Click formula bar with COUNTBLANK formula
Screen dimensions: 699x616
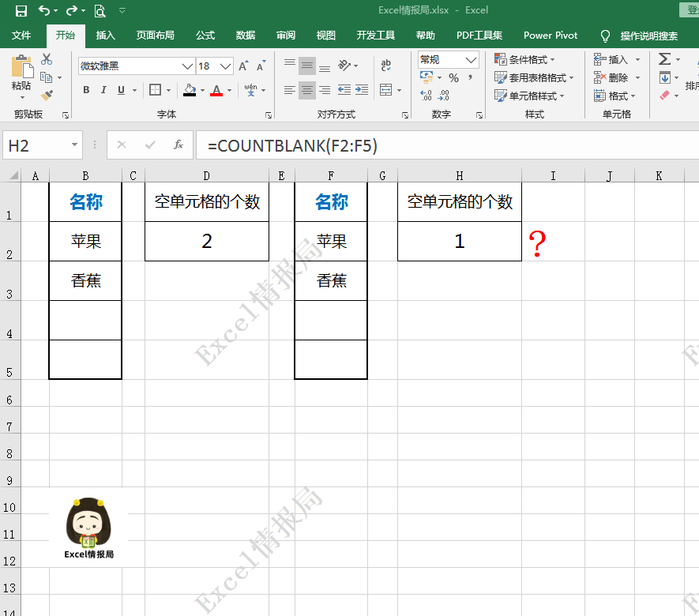pyautogui.click(x=447, y=145)
